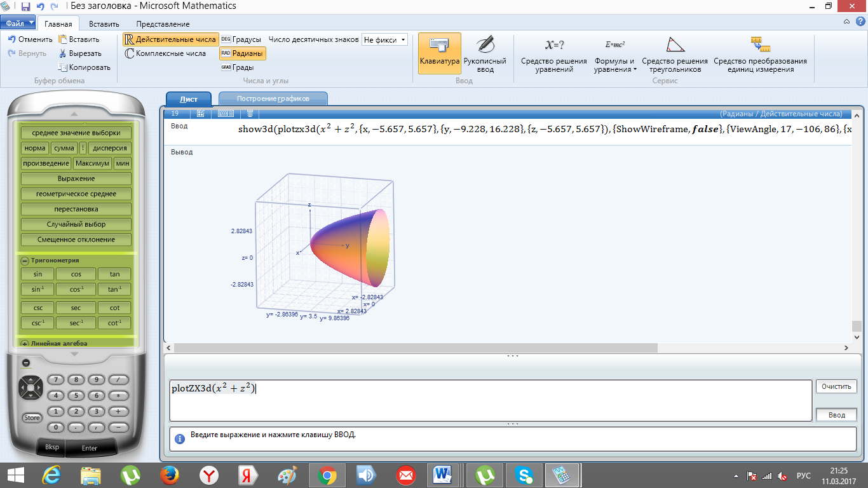This screenshot has height=488, width=868.
Task: Click the calculator Store button
Action: coord(32,417)
